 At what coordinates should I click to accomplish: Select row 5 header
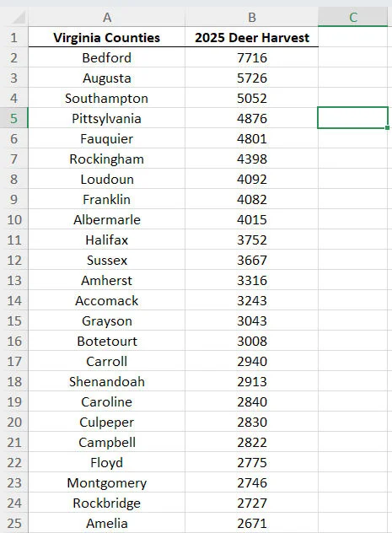[x=14, y=118]
